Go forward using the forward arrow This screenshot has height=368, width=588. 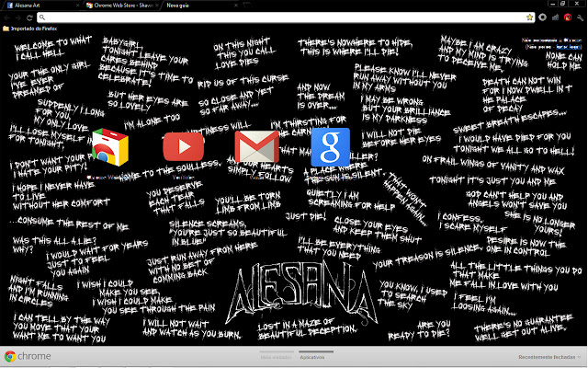pyautogui.click(x=18, y=17)
